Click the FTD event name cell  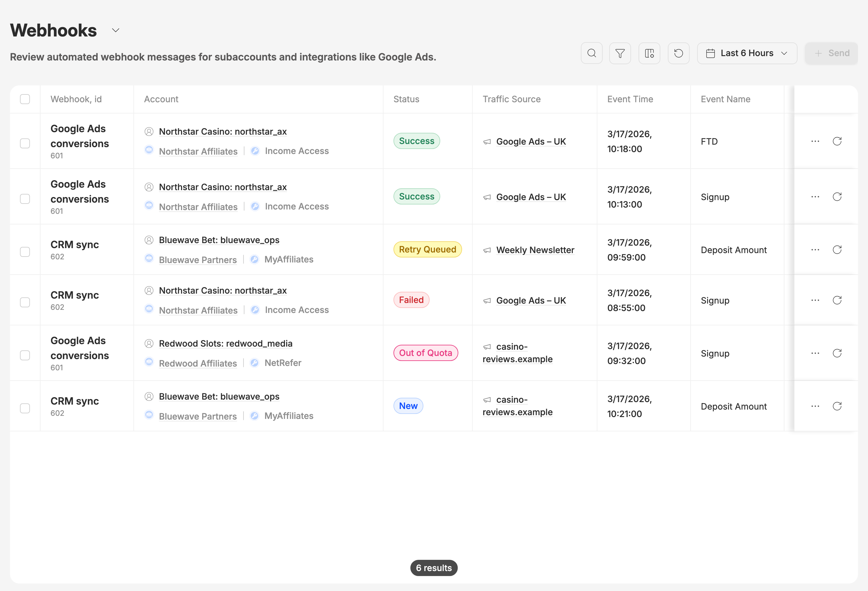point(709,142)
